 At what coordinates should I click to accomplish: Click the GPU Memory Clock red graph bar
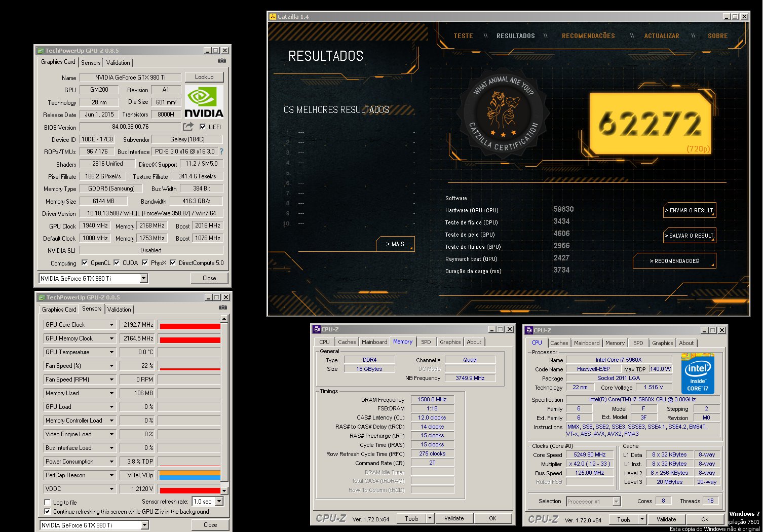click(190, 340)
